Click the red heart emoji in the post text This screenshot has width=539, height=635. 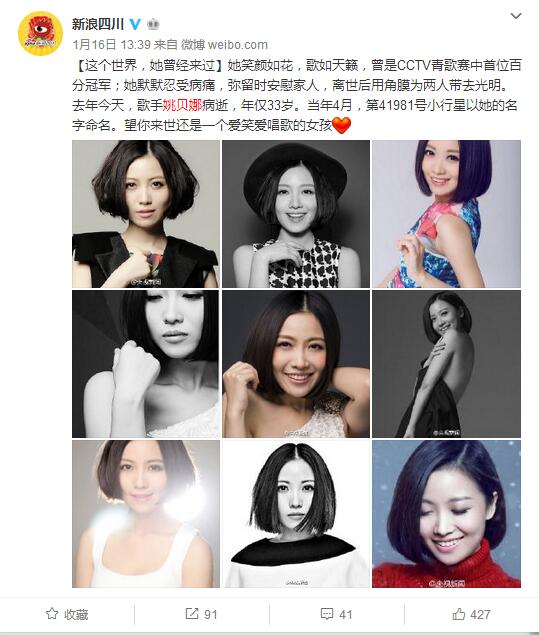click(x=341, y=126)
